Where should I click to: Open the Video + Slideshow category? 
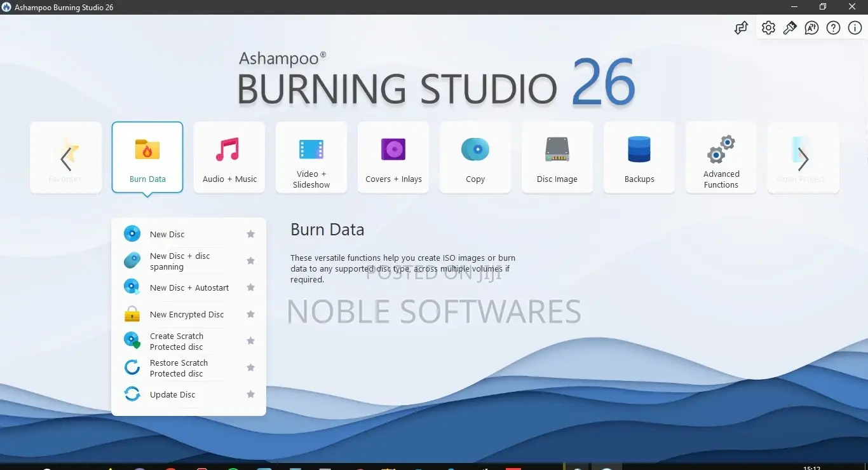click(x=311, y=157)
